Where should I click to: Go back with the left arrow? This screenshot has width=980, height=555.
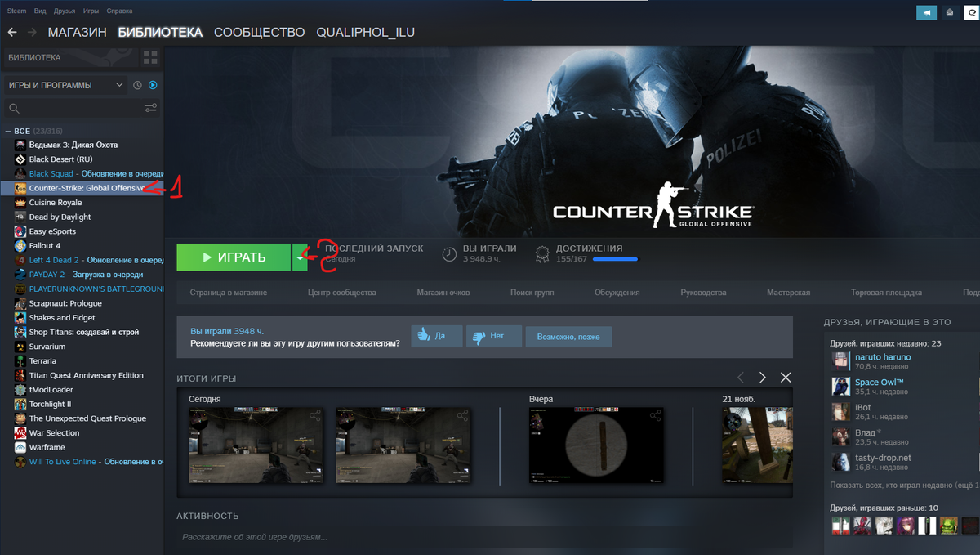[x=12, y=32]
